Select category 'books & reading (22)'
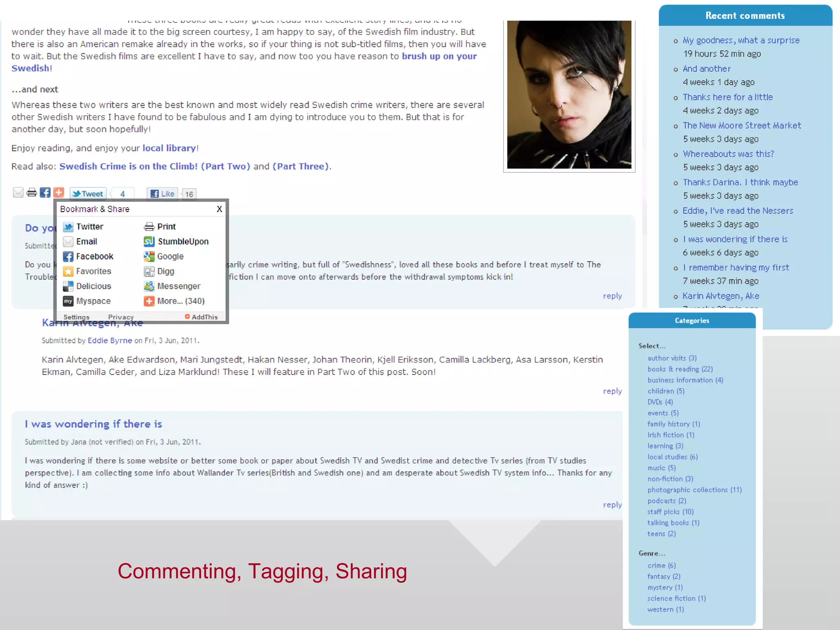This screenshot has width=840, height=630. point(680,369)
